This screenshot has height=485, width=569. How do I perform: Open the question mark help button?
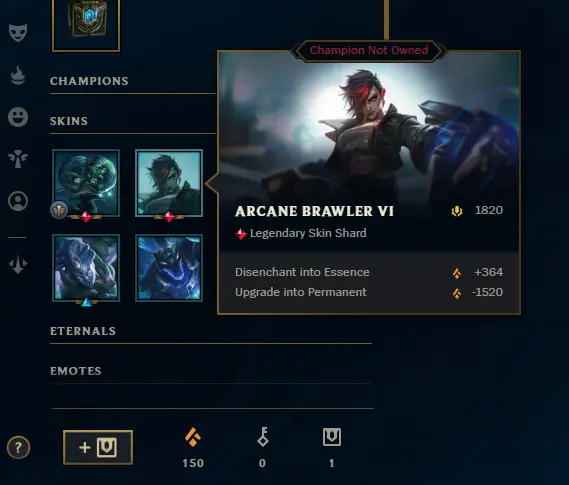18,447
